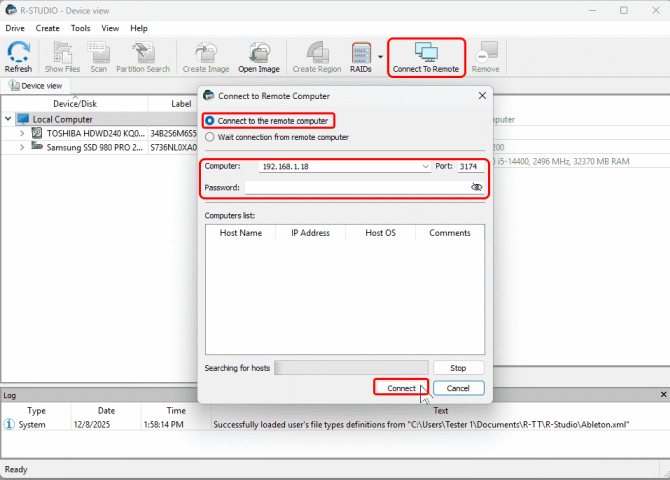Open the Drive menu
The image size is (670, 480).
coord(15,29)
